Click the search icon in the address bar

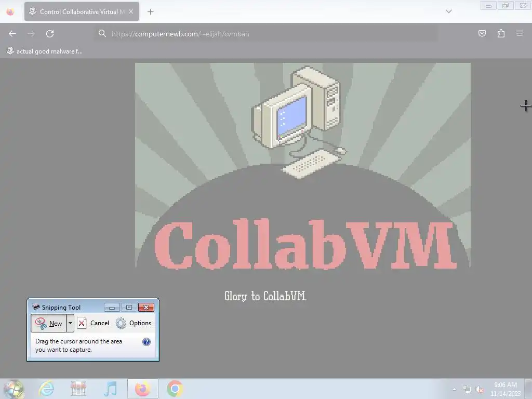click(x=102, y=33)
